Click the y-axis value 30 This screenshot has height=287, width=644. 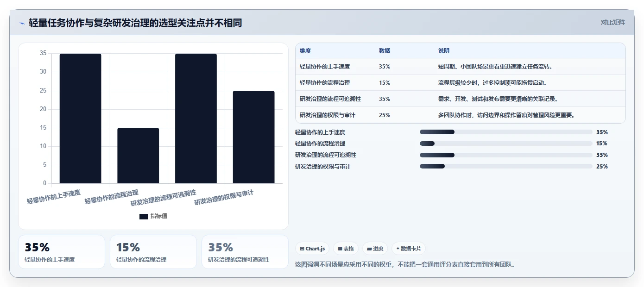tap(43, 72)
